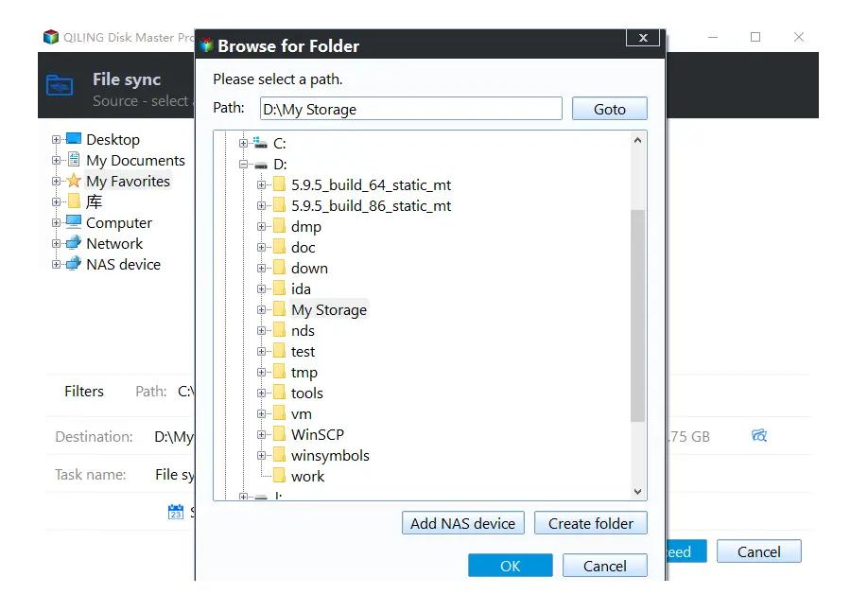Screen dimensions: 868x612
Task: Expand the WinSCP folder node
Action: pyautogui.click(x=262, y=435)
